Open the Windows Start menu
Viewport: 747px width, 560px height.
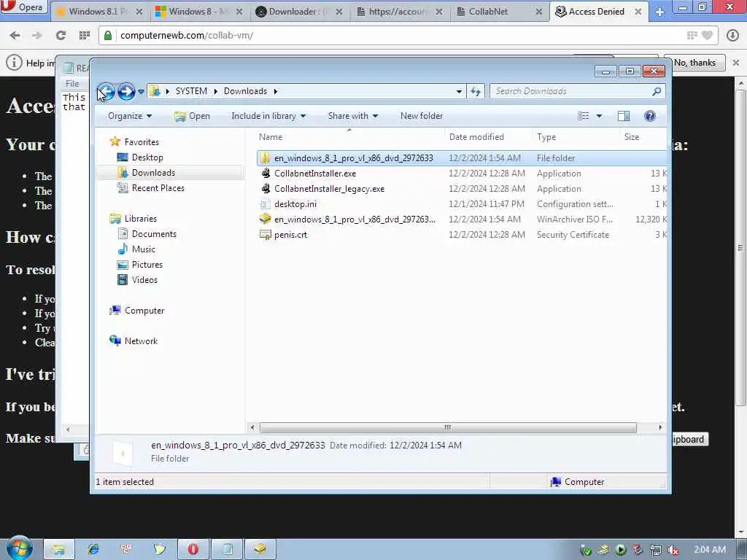tap(19, 548)
